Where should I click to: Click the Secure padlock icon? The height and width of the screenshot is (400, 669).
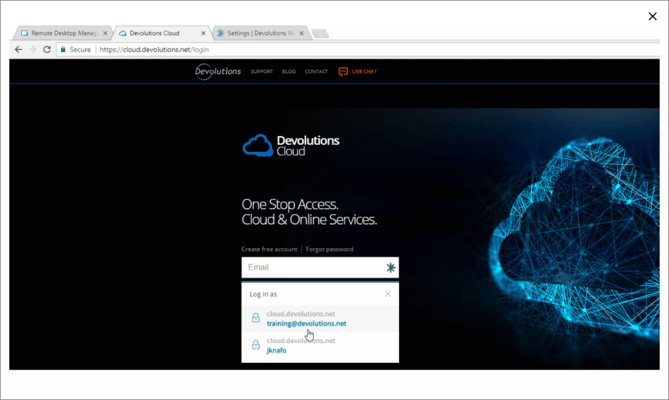[63, 49]
